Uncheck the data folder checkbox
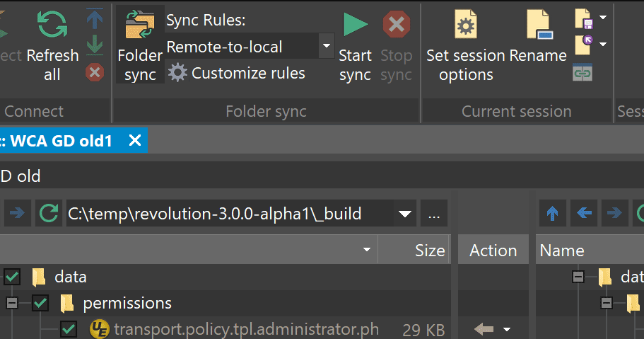644x339 pixels. pos(12,277)
